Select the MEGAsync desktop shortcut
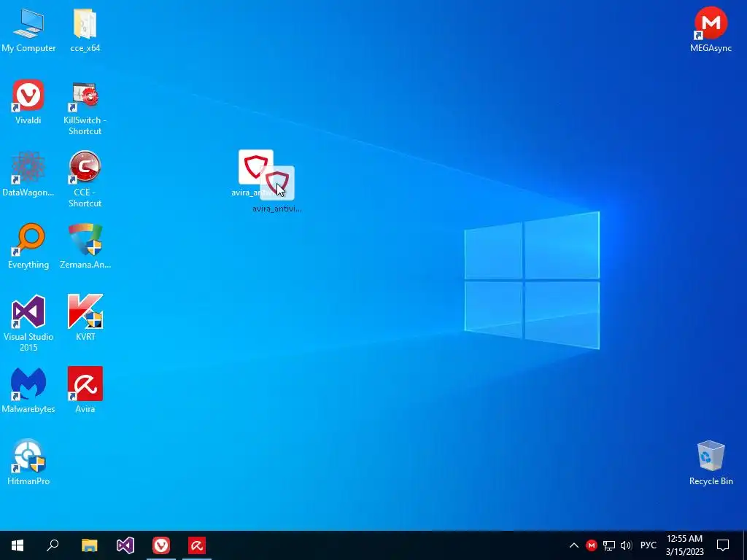 coord(711,29)
